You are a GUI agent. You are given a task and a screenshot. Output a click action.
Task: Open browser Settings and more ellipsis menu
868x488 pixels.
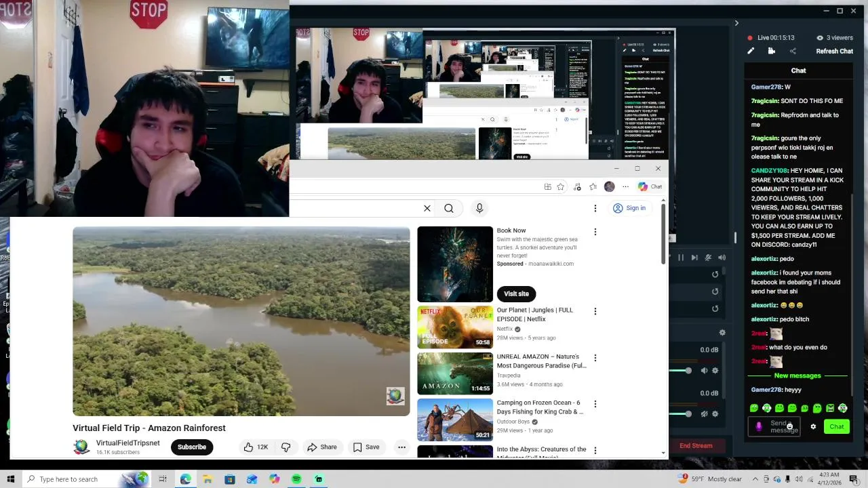click(x=626, y=186)
